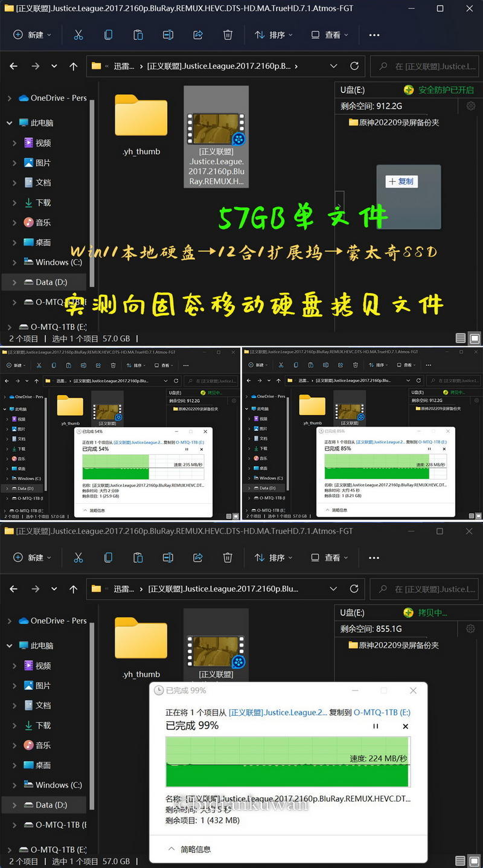Open the 查看 view menu in top window
The width and height of the screenshot is (483, 868).
point(330,35)
